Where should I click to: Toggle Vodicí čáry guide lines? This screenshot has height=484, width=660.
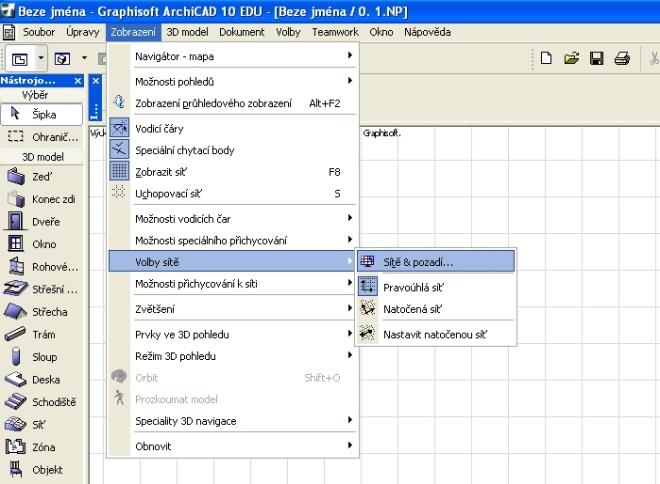[x=233, y=128]
